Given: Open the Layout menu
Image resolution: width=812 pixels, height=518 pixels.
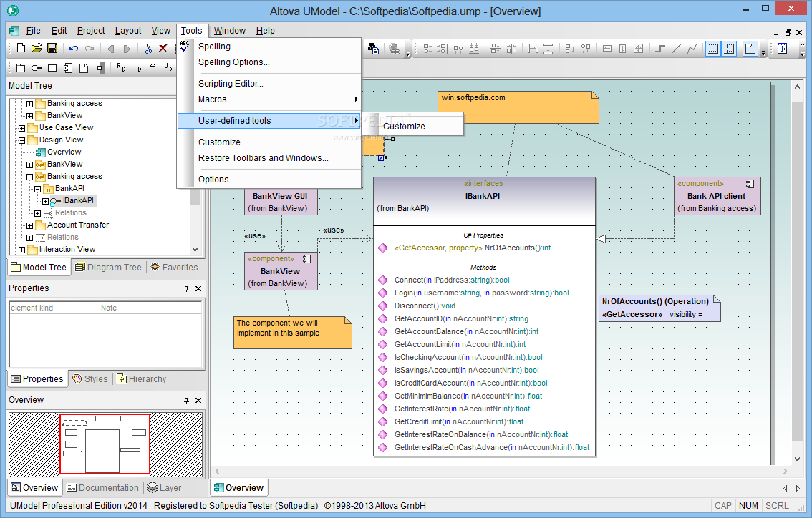Looking at the screenshot, I should 128,31.
